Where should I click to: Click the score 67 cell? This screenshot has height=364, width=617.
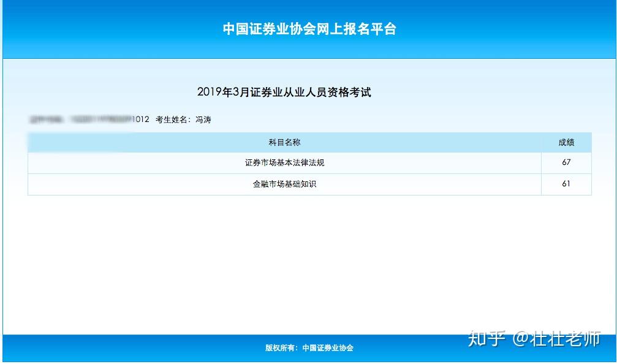(566, 162)
